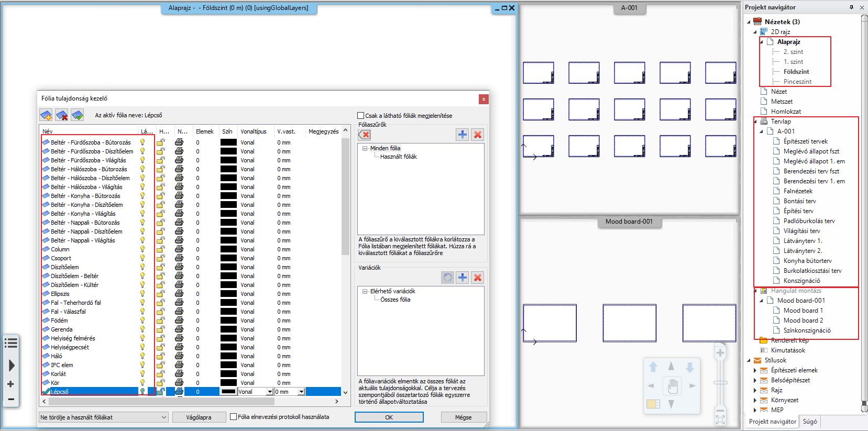Image resolution: width=868 pixels, height=431 pixels.
Task: Delete the variation using red X in Variációk
Action: (x=477, y=278)
